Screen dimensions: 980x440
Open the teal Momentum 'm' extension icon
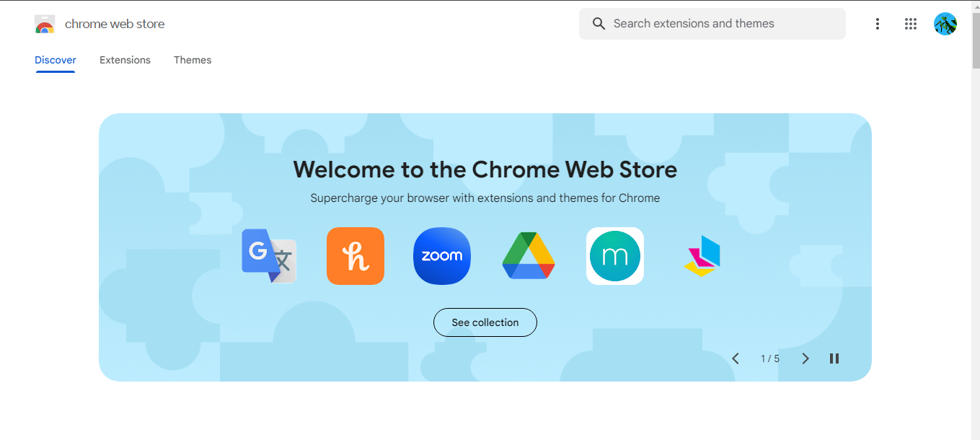point(615,256)
